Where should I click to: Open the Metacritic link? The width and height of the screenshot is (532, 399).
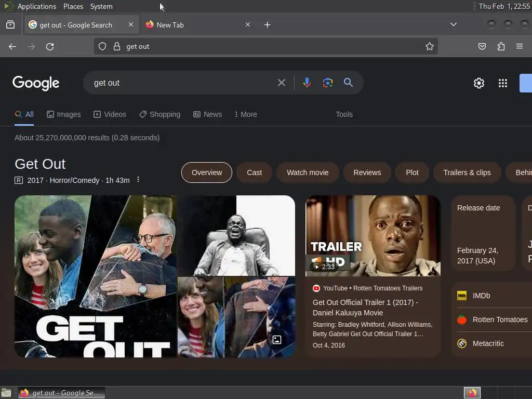481,343
